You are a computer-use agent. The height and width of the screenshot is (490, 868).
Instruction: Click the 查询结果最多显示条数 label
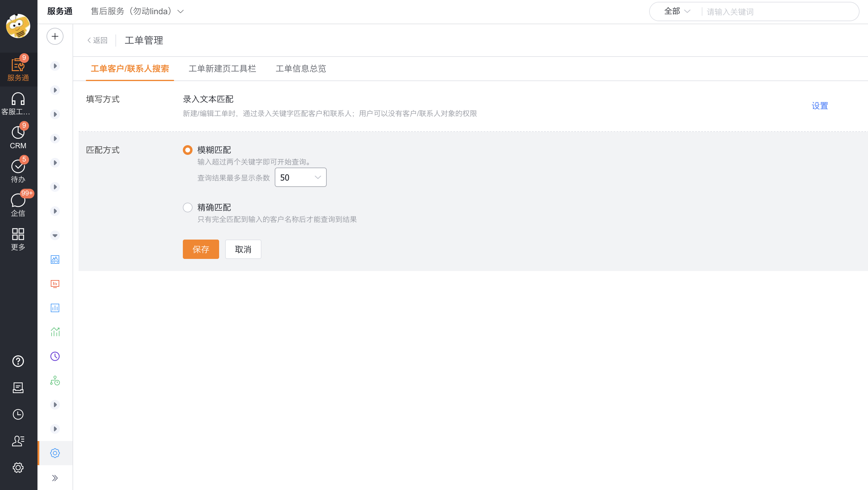pyautogui.click(x=234, y=178)
